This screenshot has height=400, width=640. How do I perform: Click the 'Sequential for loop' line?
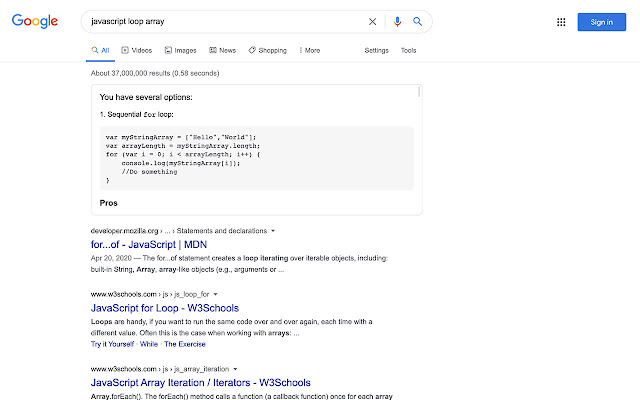[137, 115]
